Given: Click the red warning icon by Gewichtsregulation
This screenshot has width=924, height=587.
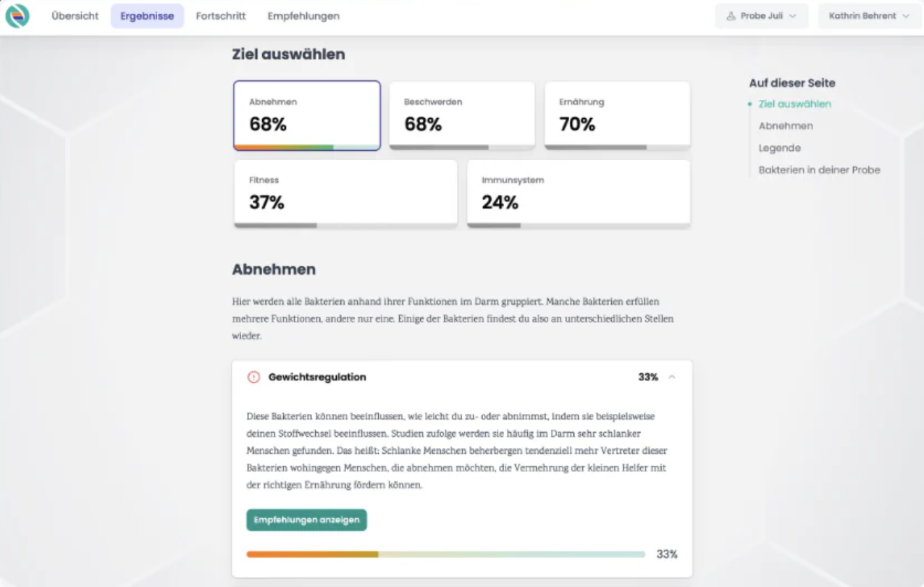Looking at the screenshot, I should tap(253, 377).
